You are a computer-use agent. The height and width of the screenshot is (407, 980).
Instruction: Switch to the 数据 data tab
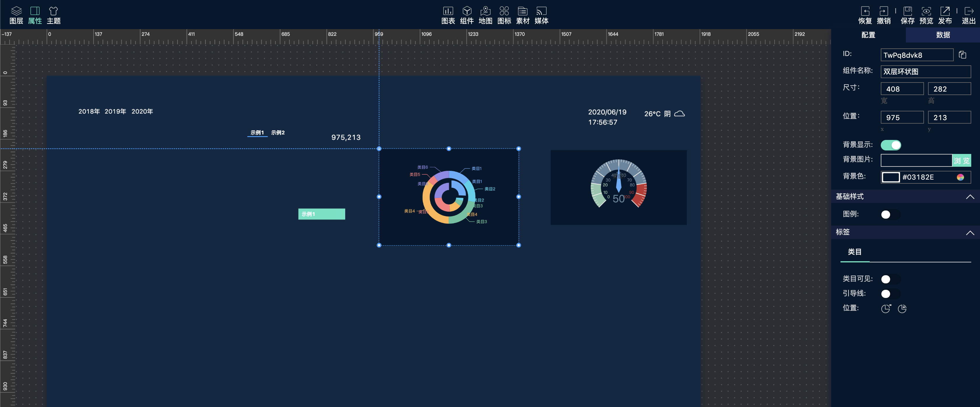[x=943, y=35]
